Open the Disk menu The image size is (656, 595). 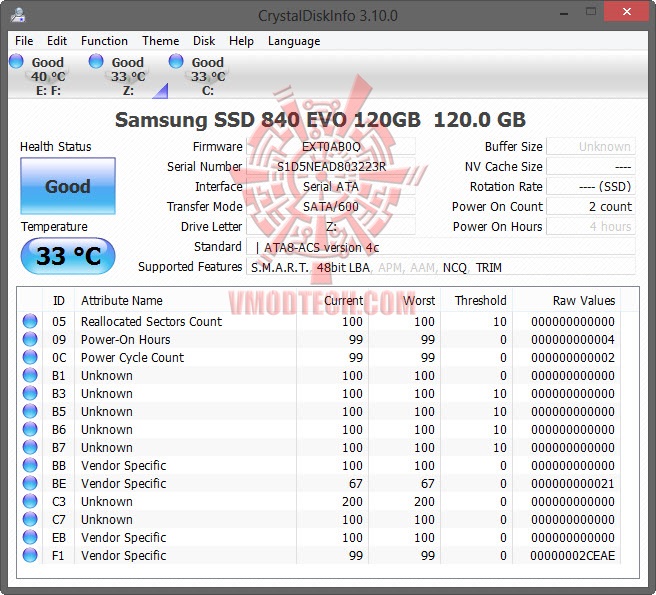[204, 41]
